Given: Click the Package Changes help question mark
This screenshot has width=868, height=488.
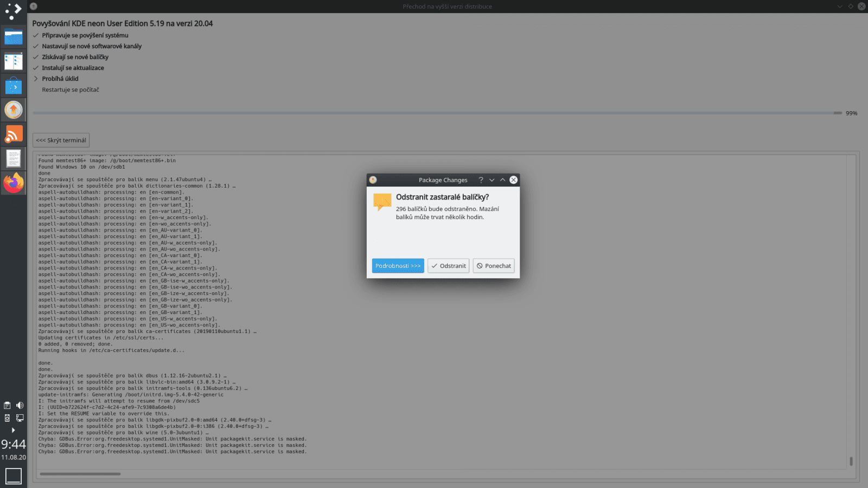Looking at the screenshot, I should (x=481, y=179).
